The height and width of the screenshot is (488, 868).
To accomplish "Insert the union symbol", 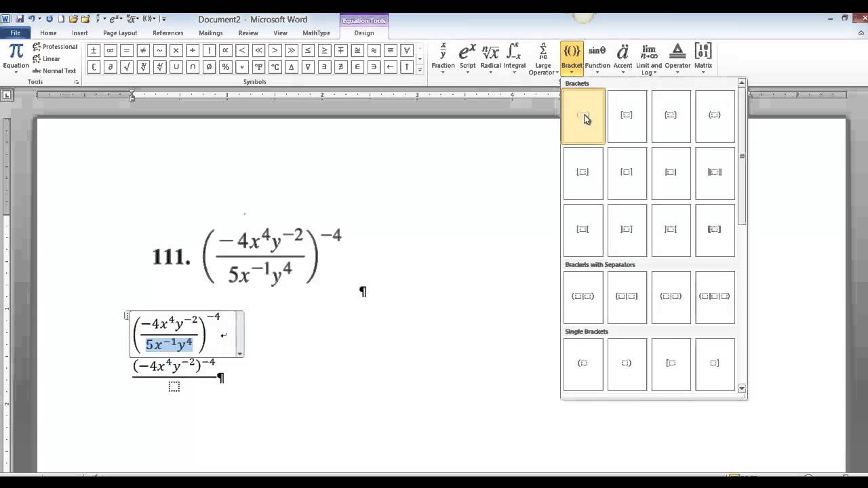I will tap(176, 66).
